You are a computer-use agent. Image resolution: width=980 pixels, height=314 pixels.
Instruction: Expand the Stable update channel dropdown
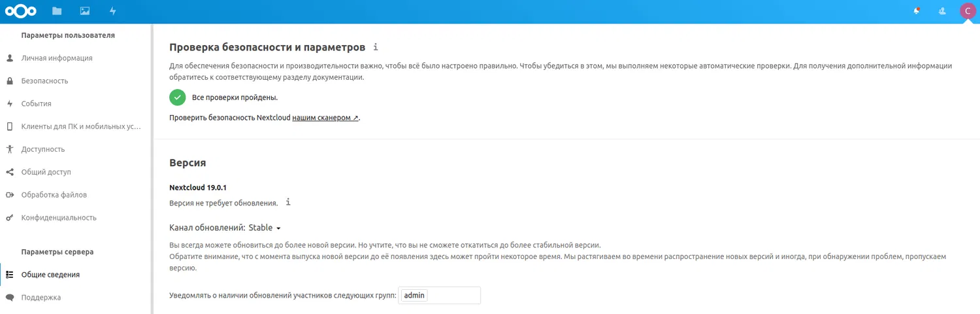(x=265, y=228)
